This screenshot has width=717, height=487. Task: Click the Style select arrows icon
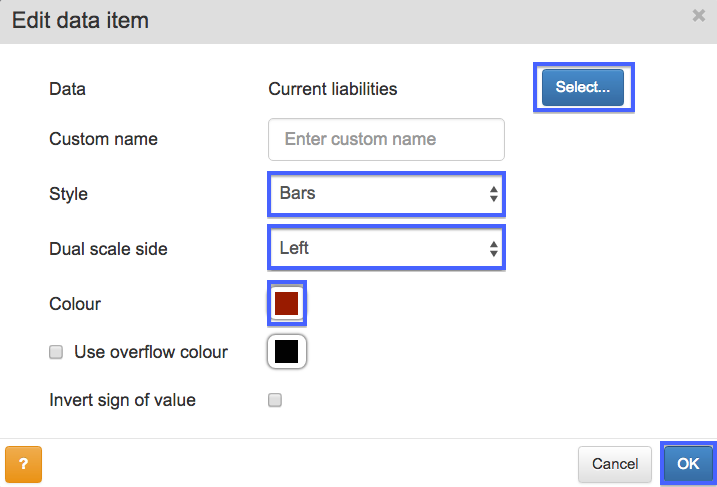[493, 194]
